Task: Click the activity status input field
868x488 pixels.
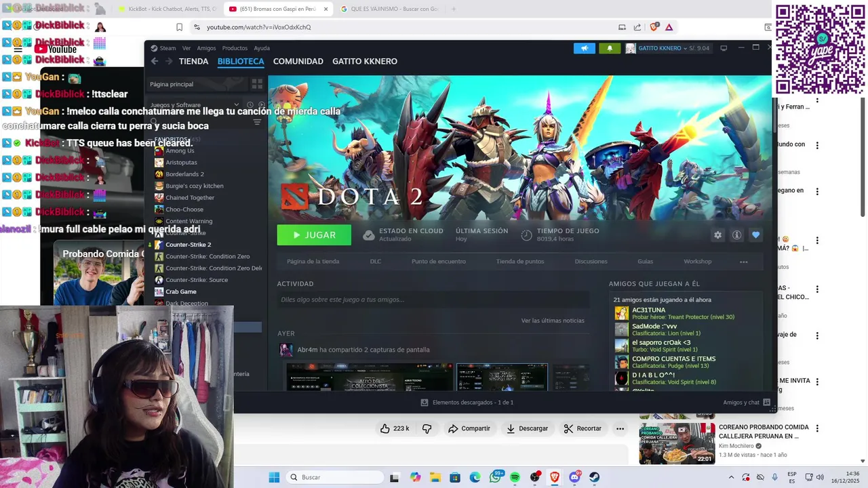Action: pos(433,300)
